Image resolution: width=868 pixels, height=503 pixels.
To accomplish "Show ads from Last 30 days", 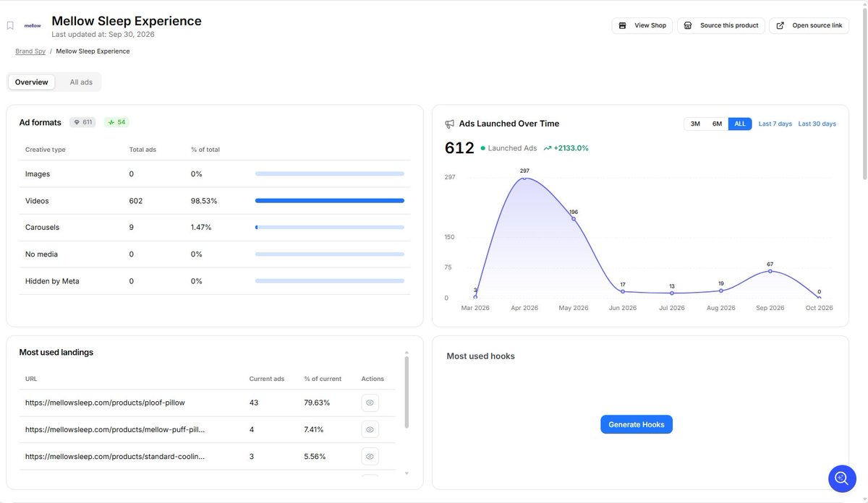I will [817, 124].
